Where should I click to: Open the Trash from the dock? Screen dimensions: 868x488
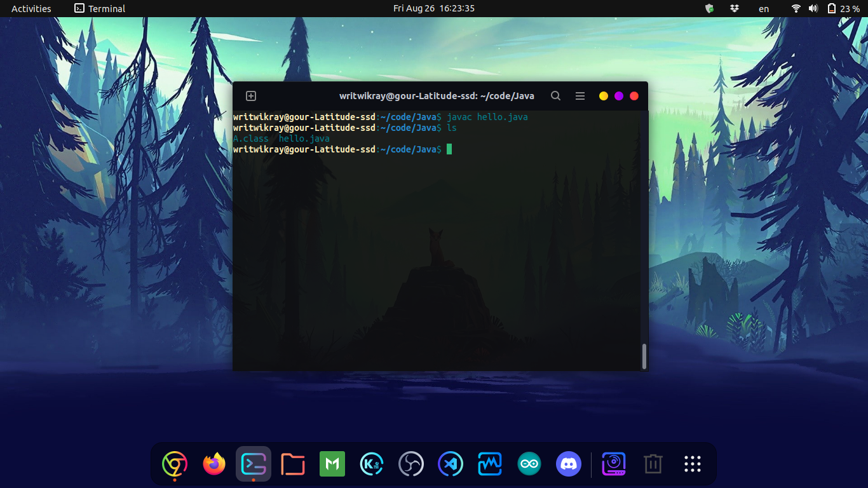pos(653,464)
